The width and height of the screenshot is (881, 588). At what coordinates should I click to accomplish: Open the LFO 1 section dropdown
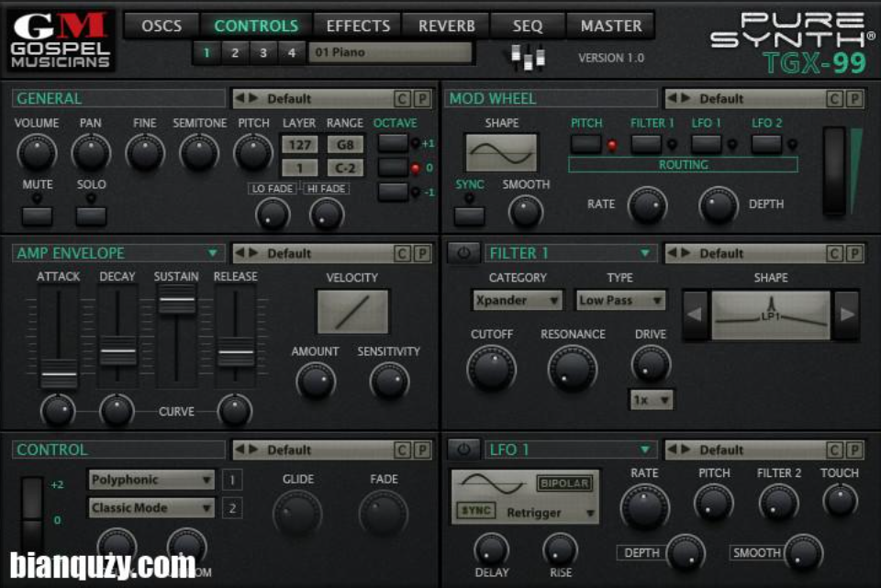coord(645,449)
